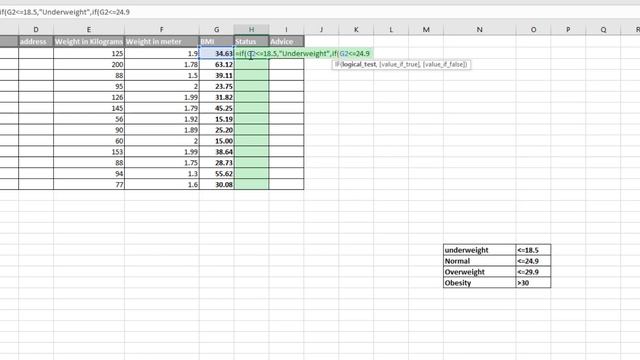Screen dimensions: 640x360
Task: Select column L header
Action: coord(391,29)
